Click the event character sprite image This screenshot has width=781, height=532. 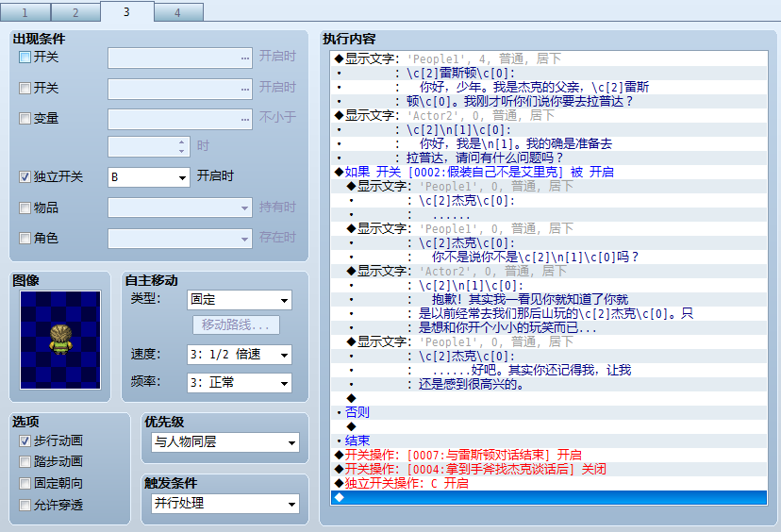60,340
